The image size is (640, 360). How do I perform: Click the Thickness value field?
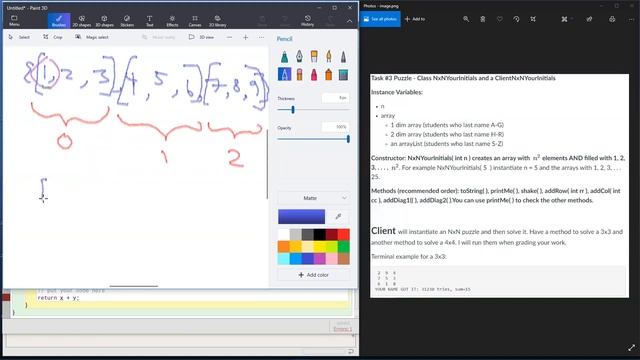pyautogui.click(x=336, y=98)
